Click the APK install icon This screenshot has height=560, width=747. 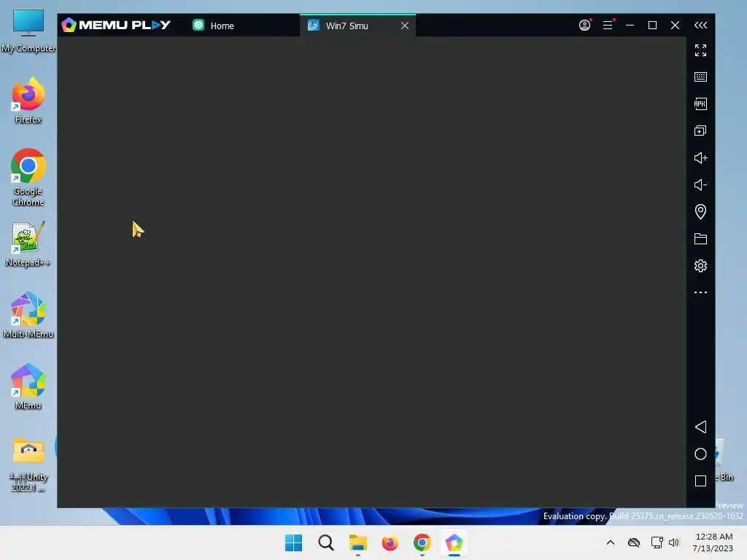pos(700,104)
